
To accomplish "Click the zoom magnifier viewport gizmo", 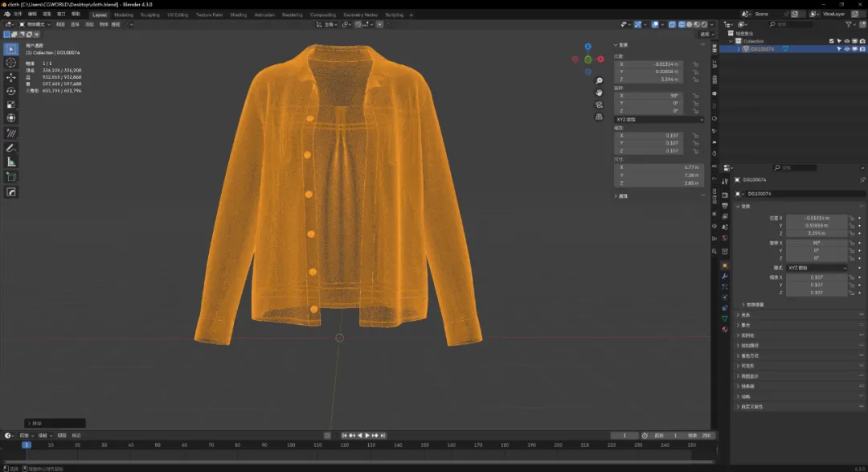I will point(599,81).
